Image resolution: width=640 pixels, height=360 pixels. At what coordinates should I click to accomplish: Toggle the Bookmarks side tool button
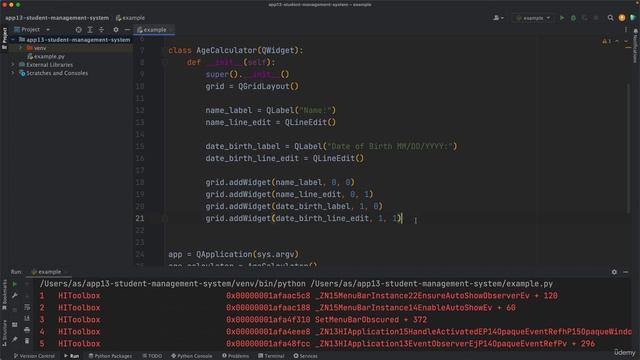pyautogui.click(x=4, y=295)
